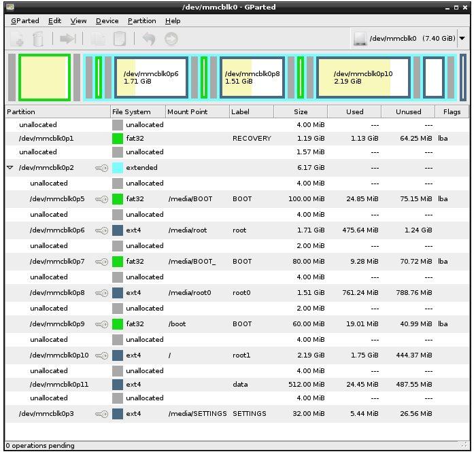Click the Undo last operation icon

click(149, 39)
